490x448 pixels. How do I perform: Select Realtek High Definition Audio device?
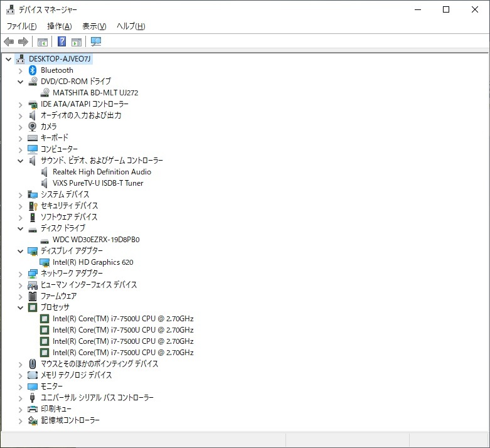102,172
